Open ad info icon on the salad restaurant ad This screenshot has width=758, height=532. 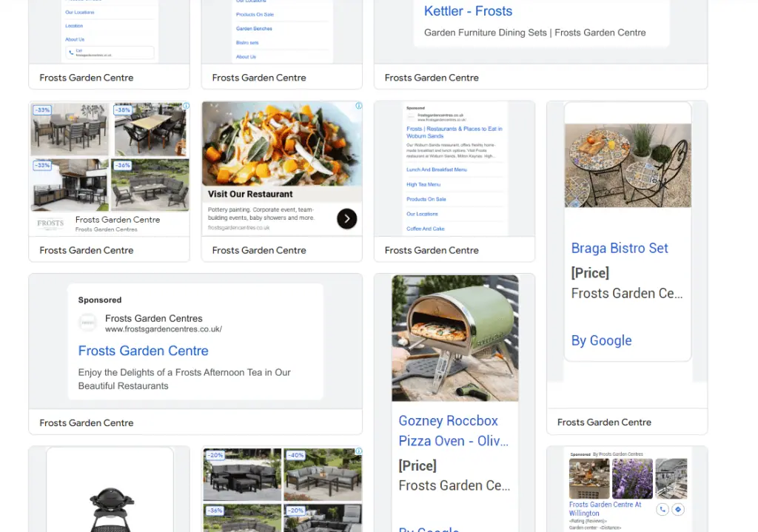(x=359, y=105)
